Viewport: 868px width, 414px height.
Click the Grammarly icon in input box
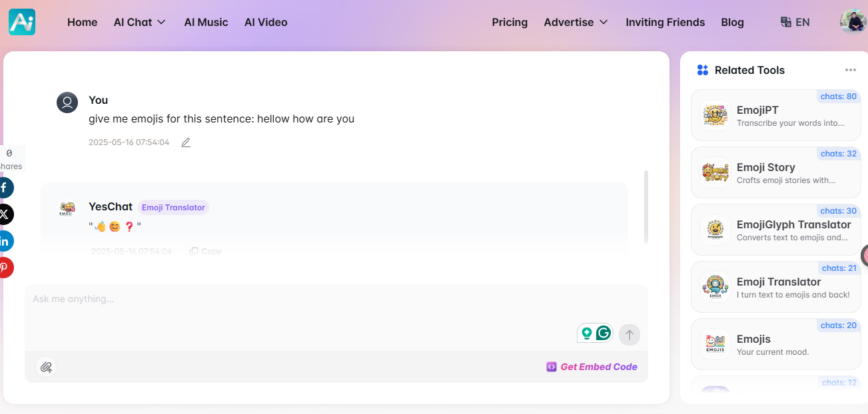pyautogui.click(x=604, y=333)
